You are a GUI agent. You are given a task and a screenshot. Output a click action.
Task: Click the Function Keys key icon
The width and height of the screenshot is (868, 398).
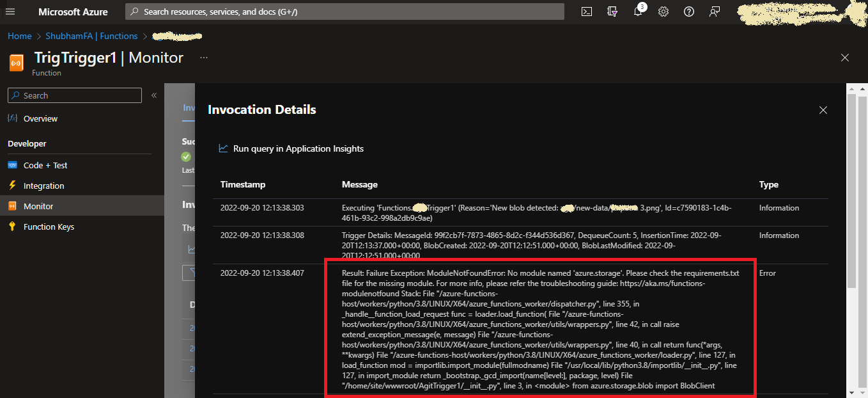[12, 227]
